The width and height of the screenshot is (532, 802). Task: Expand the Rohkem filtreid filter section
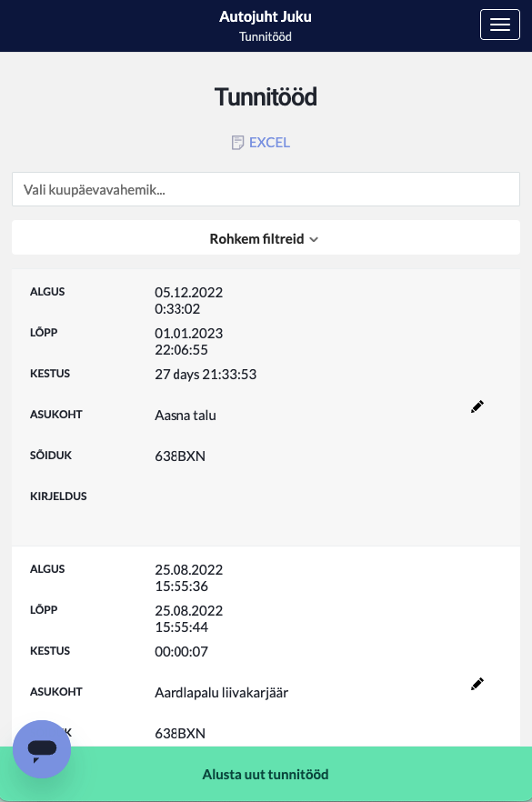266,238
